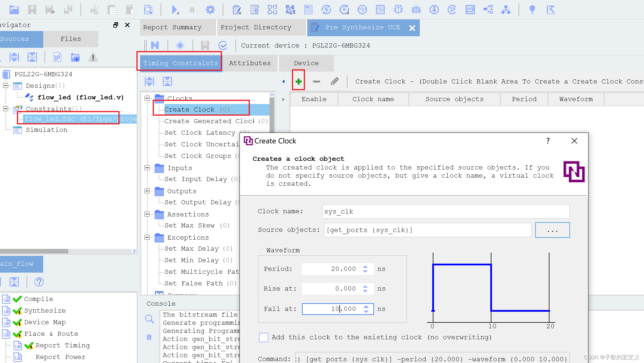Viewport: 644px width, 363px height.
Task: Decrease Rise at value with down arrow
Action: [x=365, y=291]
